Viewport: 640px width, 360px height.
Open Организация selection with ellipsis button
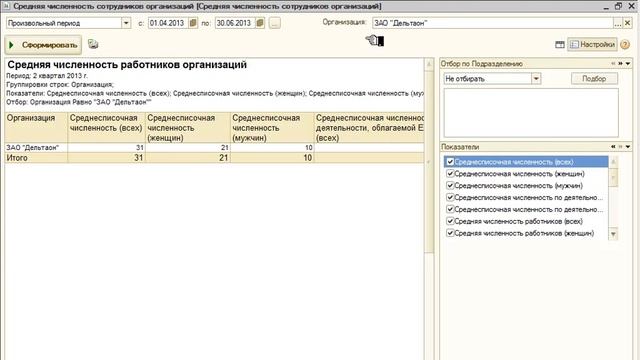tap(618, 23)
